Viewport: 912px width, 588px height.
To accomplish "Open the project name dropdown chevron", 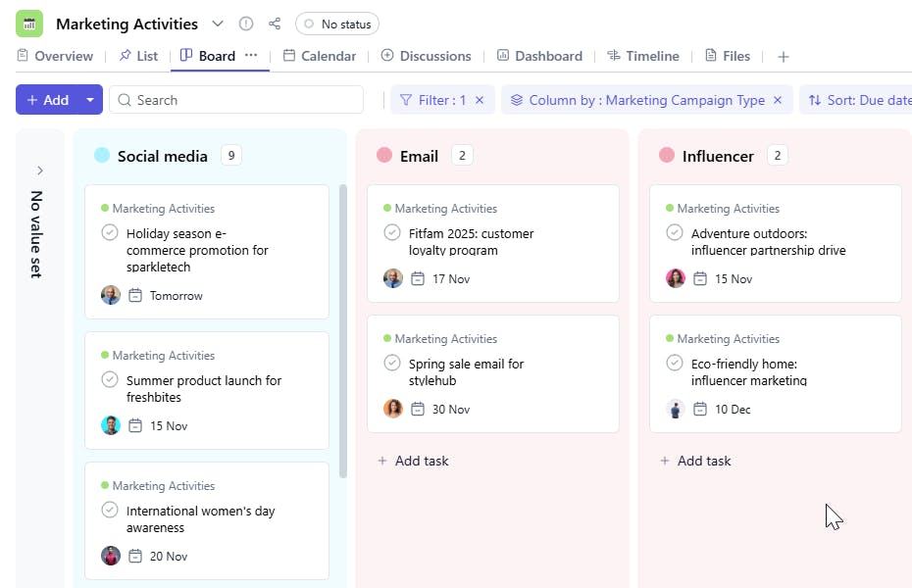I will pyautogui.click(x=218, y=24).
